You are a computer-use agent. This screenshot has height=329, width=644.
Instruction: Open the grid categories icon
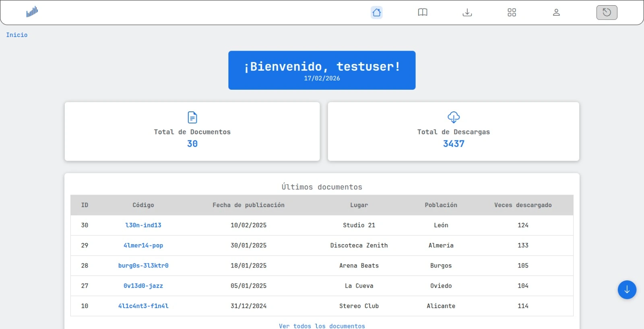(x=512, y=12)
